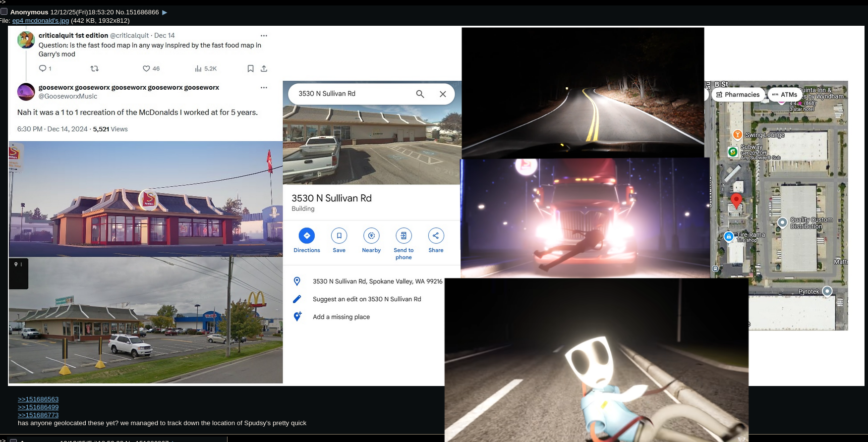868x442 pixels.
Task: Click the gooseworx profile avatar
Action: click(26, 92)
